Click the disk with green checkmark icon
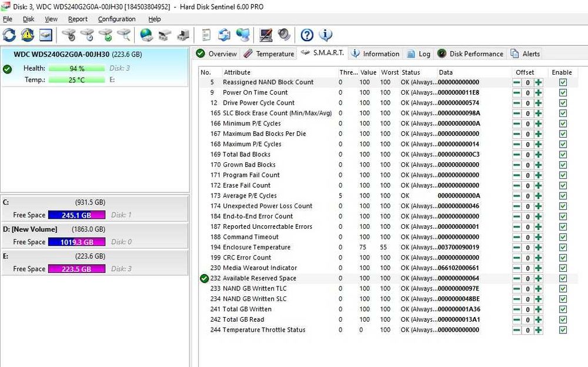The image size is (588, 367). (x=106, y=35)
